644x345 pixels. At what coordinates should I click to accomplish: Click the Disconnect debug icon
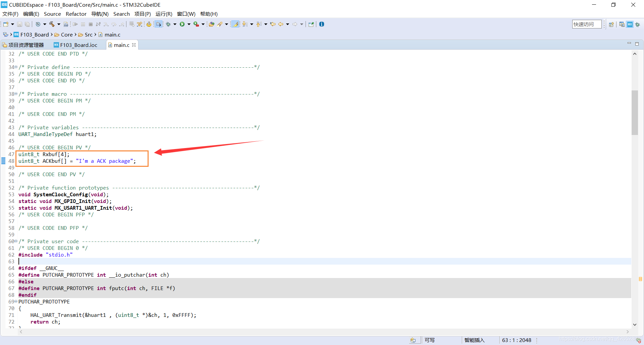98,24
